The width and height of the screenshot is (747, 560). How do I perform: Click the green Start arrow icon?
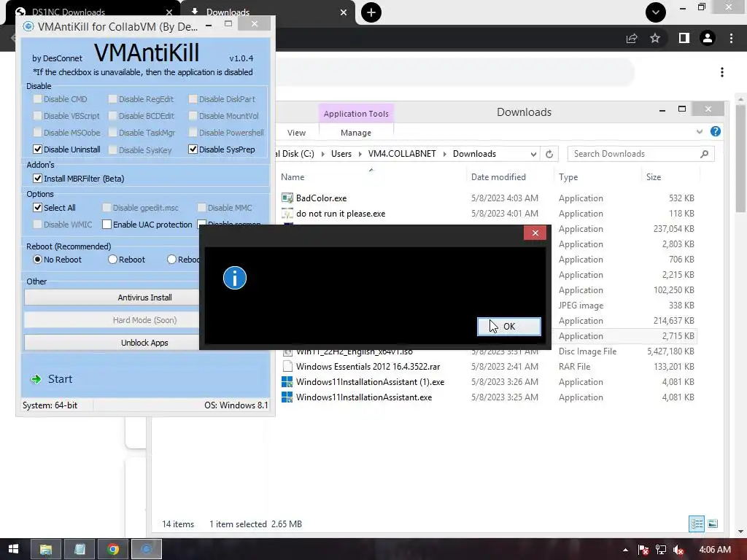(36, 379)
